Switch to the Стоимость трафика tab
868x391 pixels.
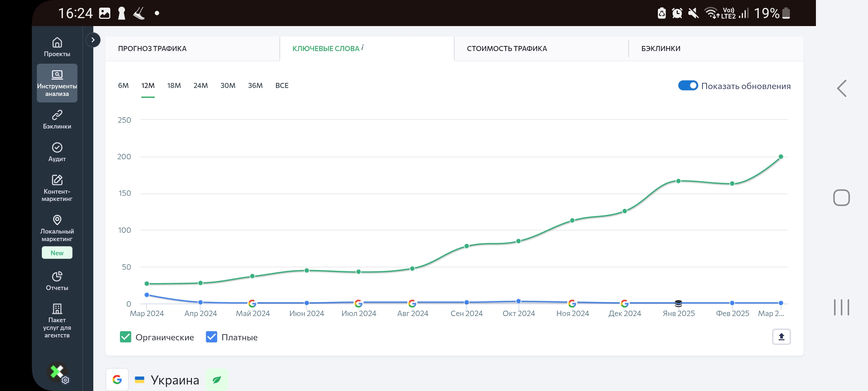[x=507, y=49]
